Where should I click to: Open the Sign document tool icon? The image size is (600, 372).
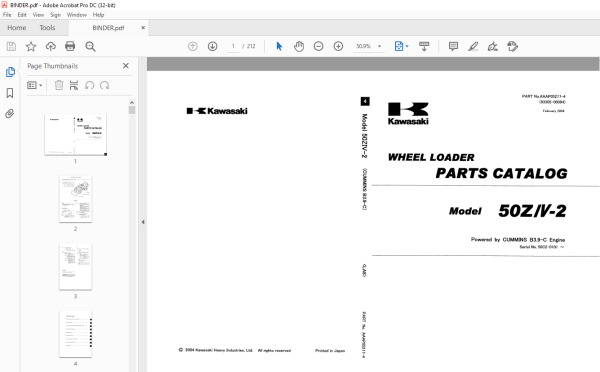coord(492,47)
